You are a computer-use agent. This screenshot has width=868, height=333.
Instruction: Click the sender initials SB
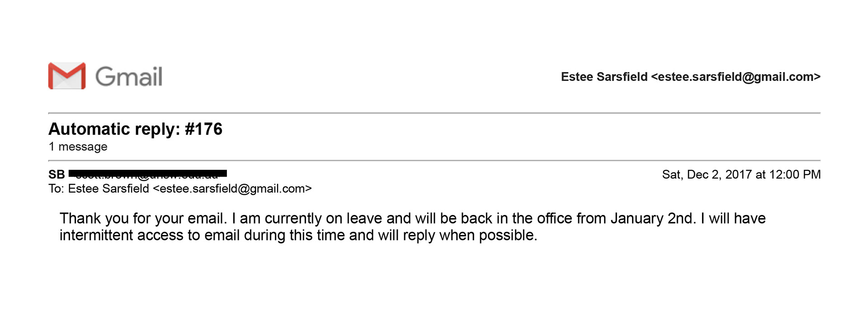[57, 174]
